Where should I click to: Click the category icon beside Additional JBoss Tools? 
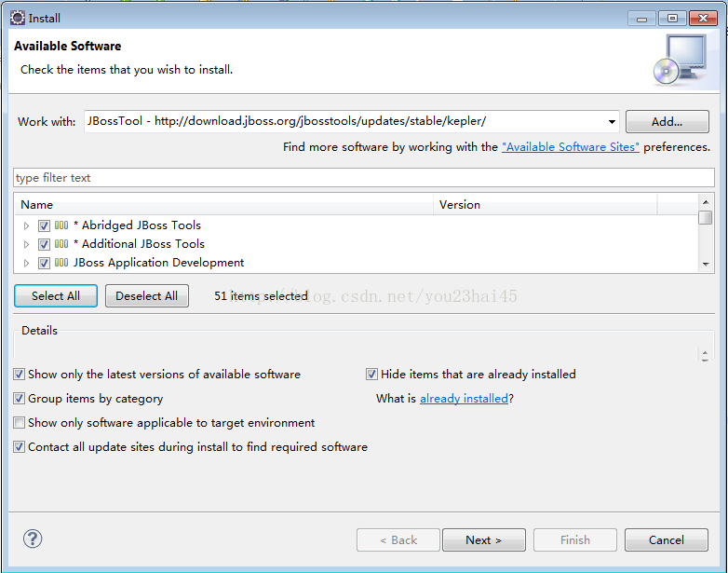click(x=61, y=244)
